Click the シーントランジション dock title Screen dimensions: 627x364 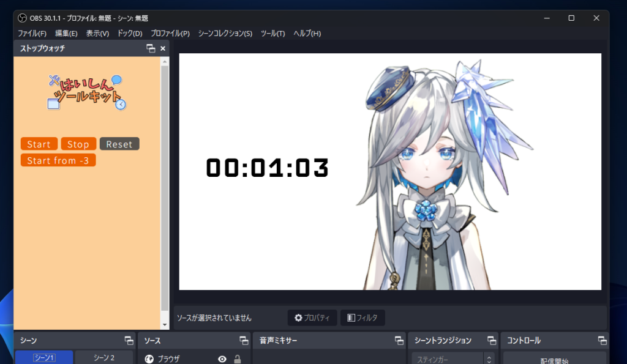tap(443, 340)
